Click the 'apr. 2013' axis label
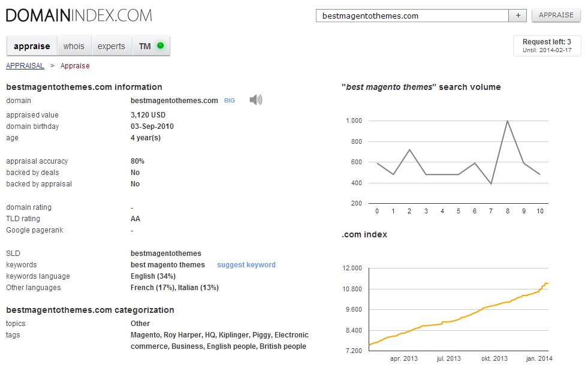Image resolution: width=588 pixels, height=365 pixels. [404, 358]
